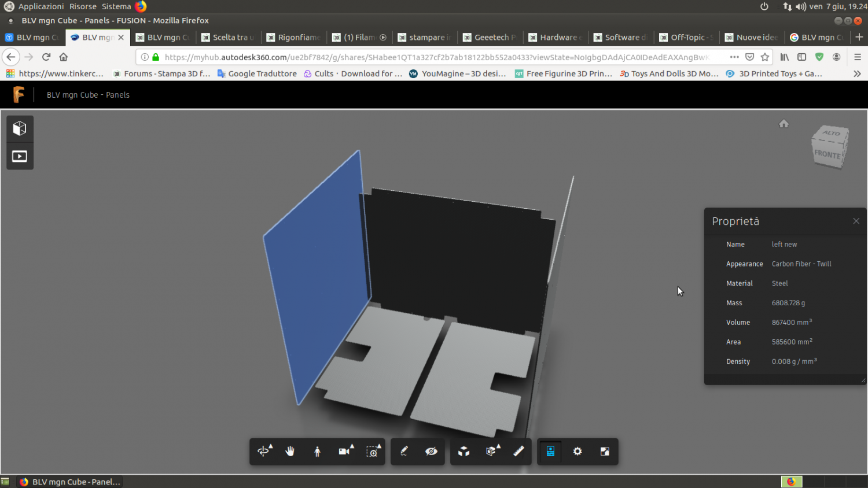
Task: Select the zoom window tool
Action: coord(373,452)
